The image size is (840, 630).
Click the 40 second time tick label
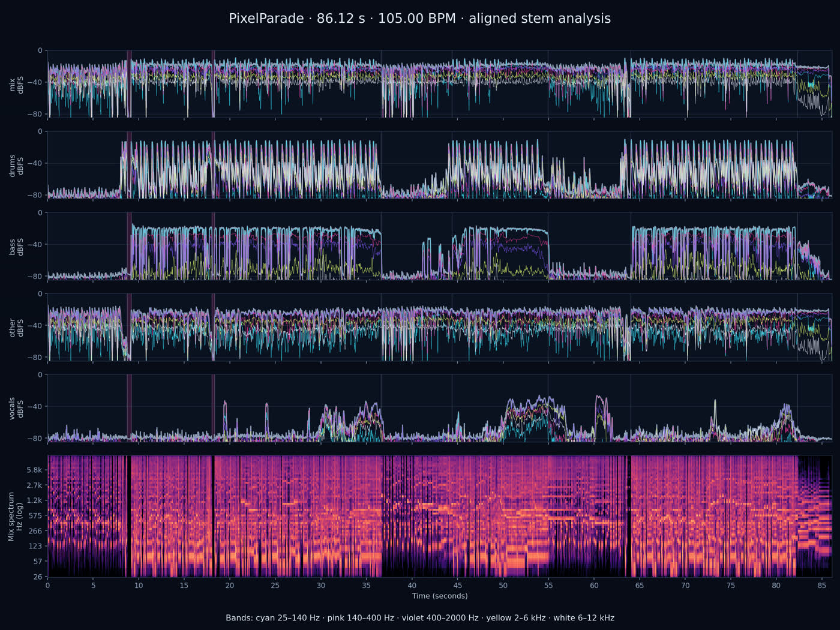click(412, 586)
